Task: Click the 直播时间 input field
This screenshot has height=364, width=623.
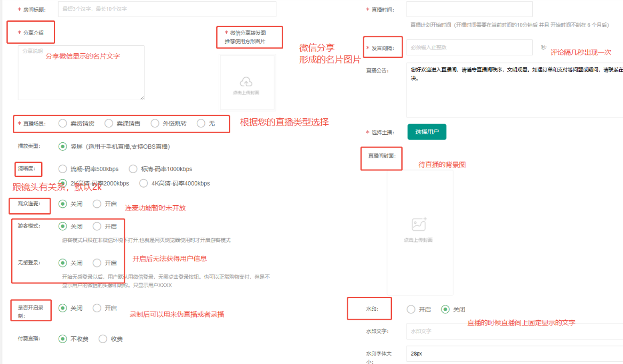Action: click(x=469, y=9)
